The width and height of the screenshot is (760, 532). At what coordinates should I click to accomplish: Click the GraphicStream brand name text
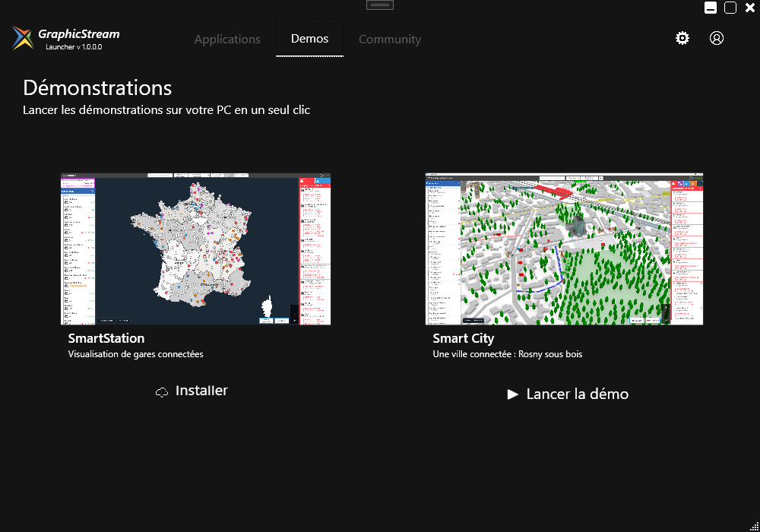click(x=78, y=34)
